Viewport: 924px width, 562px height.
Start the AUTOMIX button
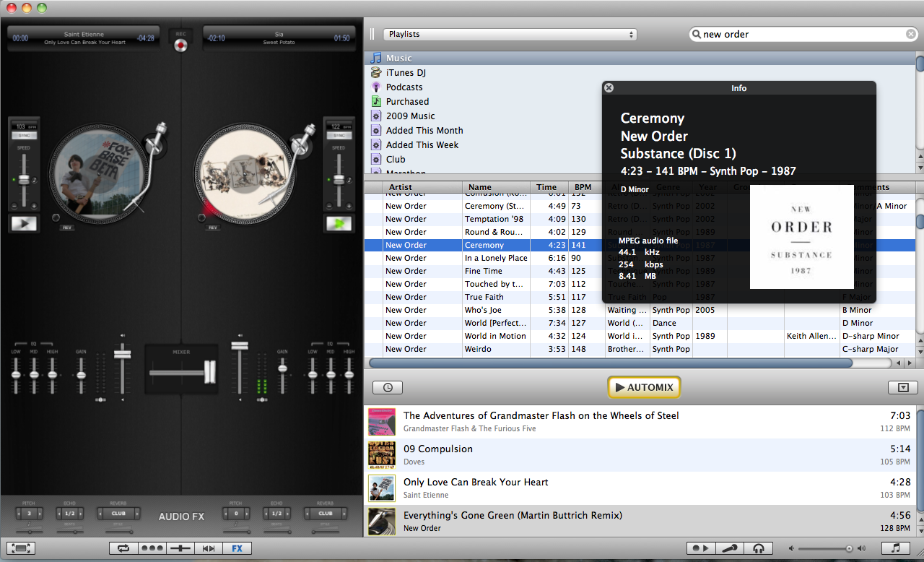[644, 388]
